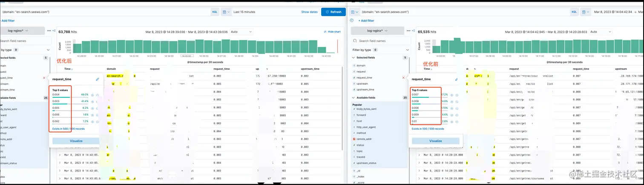Click Hide chart in left window

click(332, 32)
